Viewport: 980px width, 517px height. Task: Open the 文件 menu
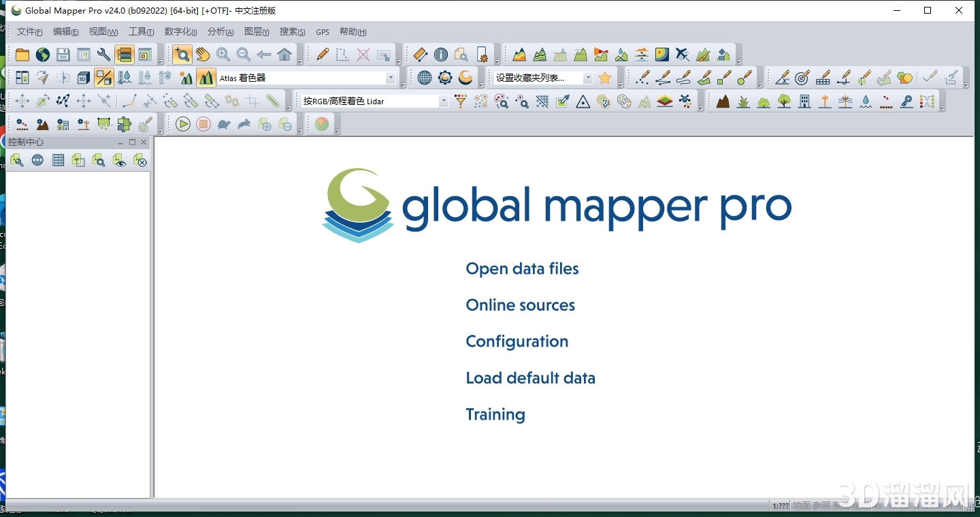[29, 31]
